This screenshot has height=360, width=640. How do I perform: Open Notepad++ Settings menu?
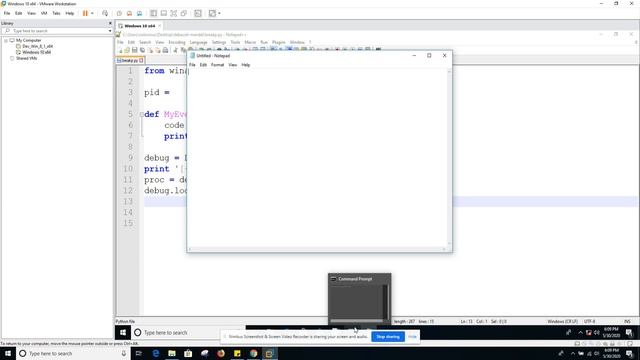219,42
